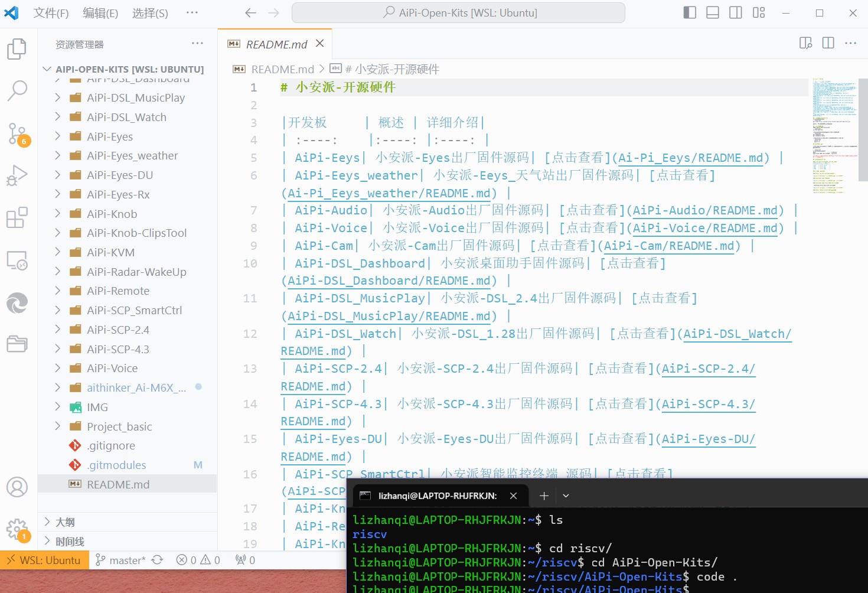Toggle the secondary side bar layout icon
868x593 pixels.
point(736,12)
